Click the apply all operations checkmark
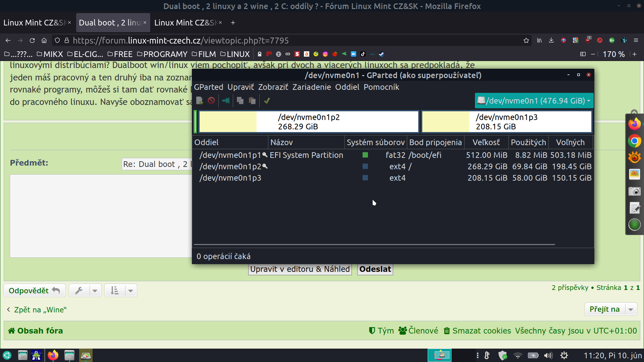Viewport: 644px width, 362px height. [x=267, y=101]
